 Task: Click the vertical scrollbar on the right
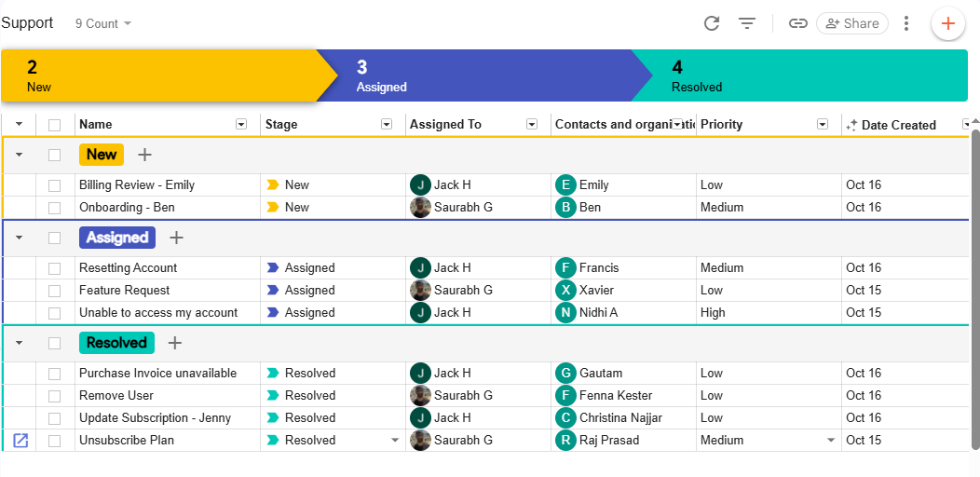pyautogui.click(x=974, y=279)
